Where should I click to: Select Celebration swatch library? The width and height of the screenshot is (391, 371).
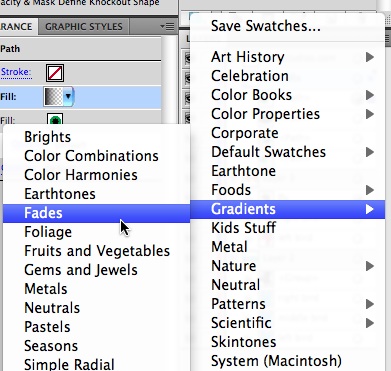click(x=250, y=76)
